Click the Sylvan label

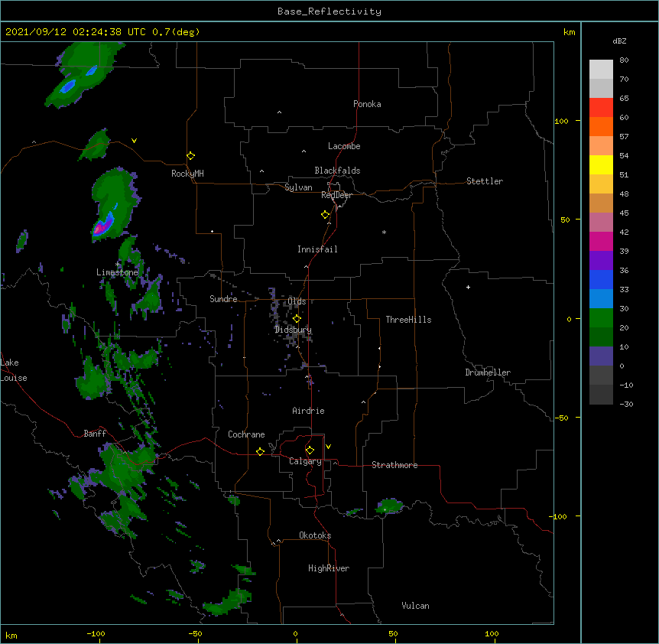[298, 187]
